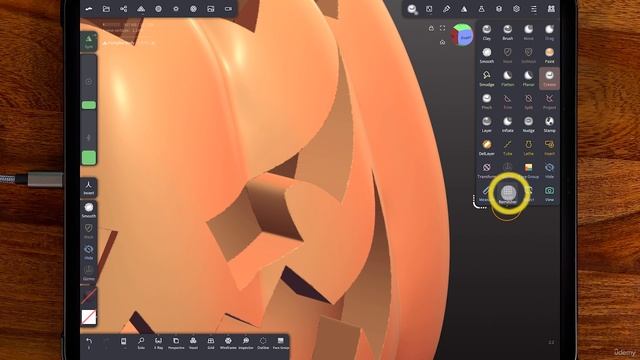Toggle Perspective camera mode
Viewport: 640px width, 360px height.
tap(176, 343)
